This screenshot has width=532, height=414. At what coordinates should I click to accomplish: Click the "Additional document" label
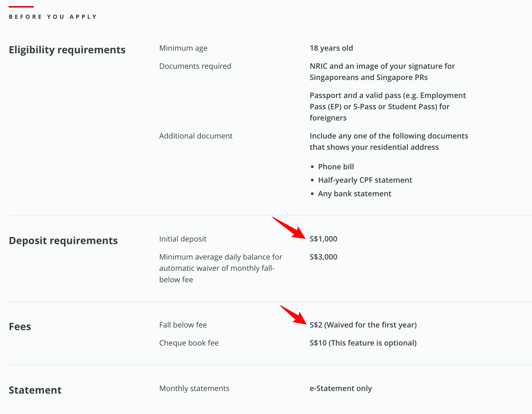coord(196,136)
